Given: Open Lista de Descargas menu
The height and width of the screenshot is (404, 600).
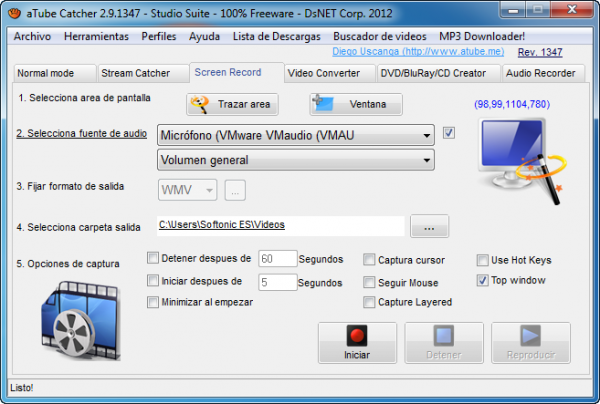Looking at the screenshot, I should pos(277,36).
